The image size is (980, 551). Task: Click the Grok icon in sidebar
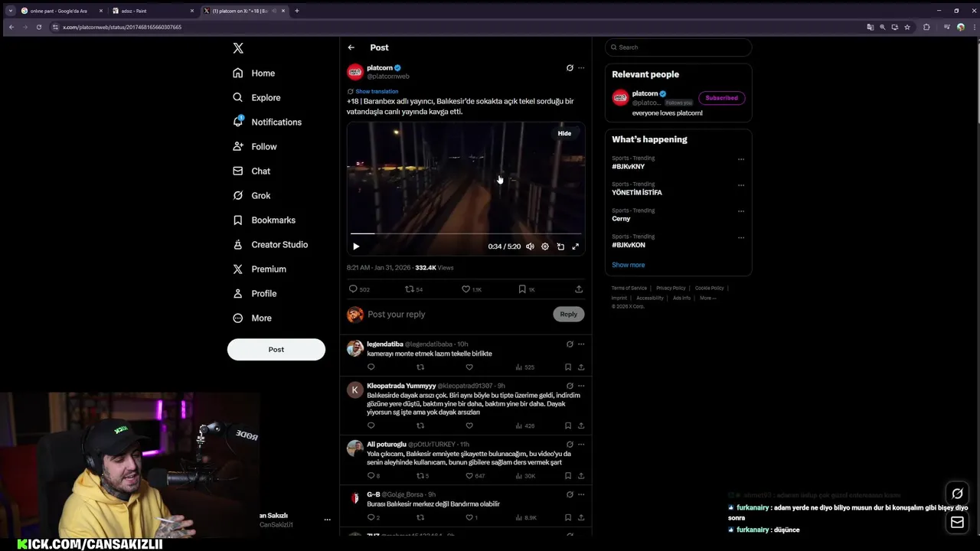tap(237, 196)
